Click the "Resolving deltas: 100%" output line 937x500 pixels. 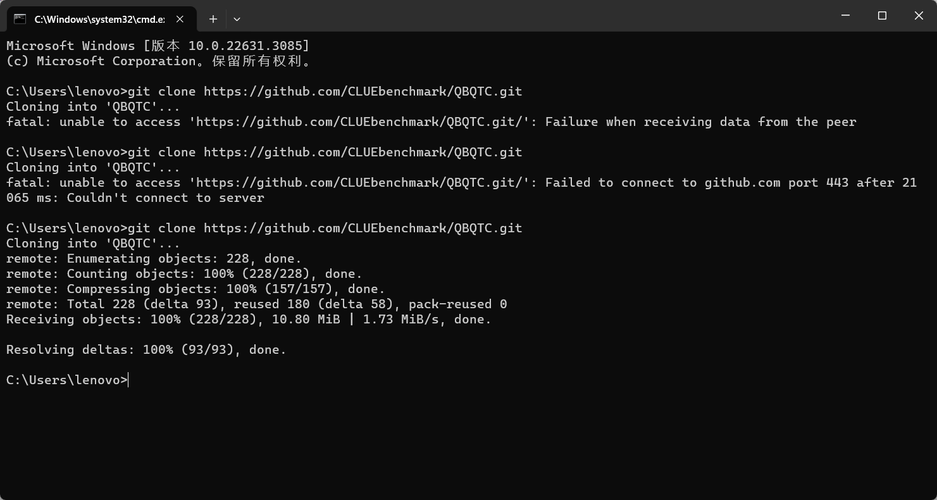pyautogui.click(x=146, y=350)
